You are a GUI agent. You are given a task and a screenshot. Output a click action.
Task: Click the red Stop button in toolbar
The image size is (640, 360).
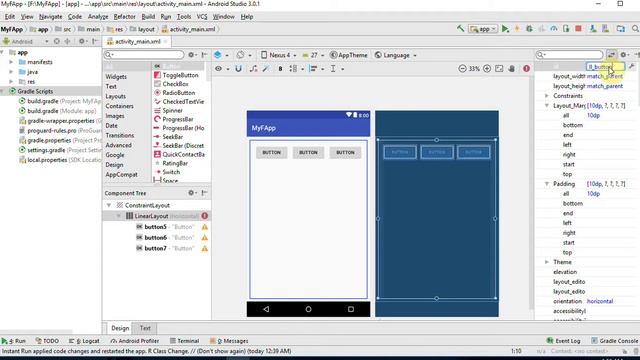coord(578,29)
